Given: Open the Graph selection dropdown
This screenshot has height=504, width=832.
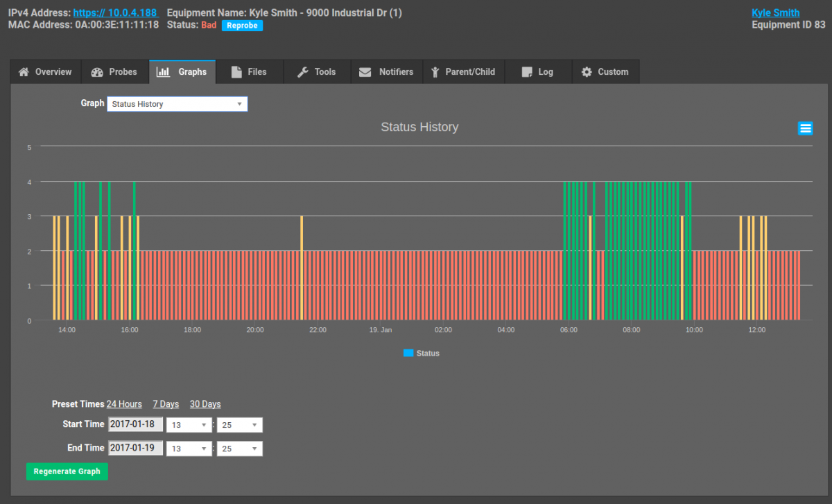Looking at the screenshot, I should [x=177, y=103].
